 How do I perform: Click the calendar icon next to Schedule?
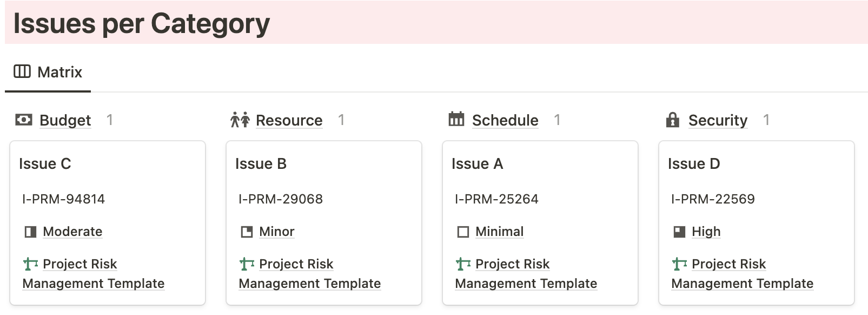tap(456, 120)
